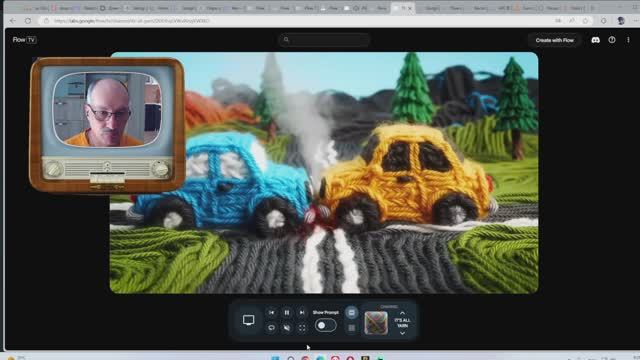The image size is (640, 360).
Task: Reload the page with refresh icon
Action: point(28,21)
